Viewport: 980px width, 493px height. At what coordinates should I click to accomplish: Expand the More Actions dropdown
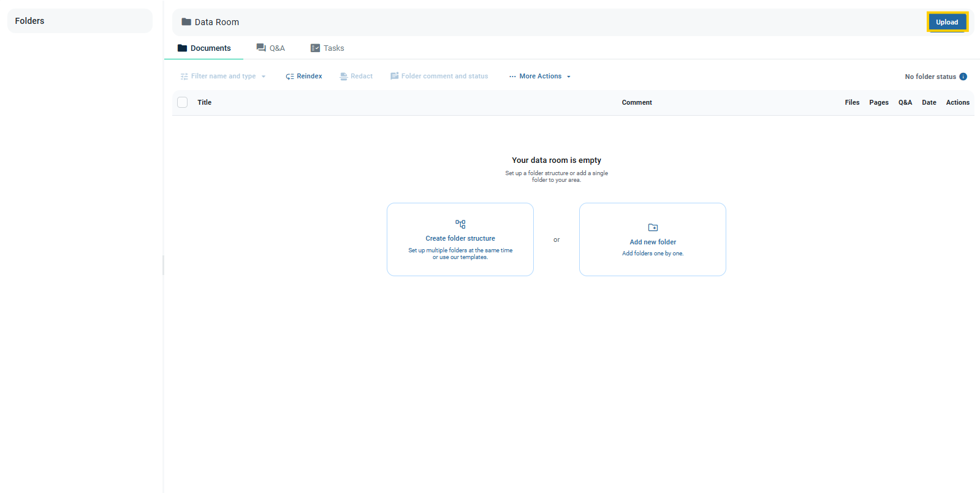click(540, 77)
